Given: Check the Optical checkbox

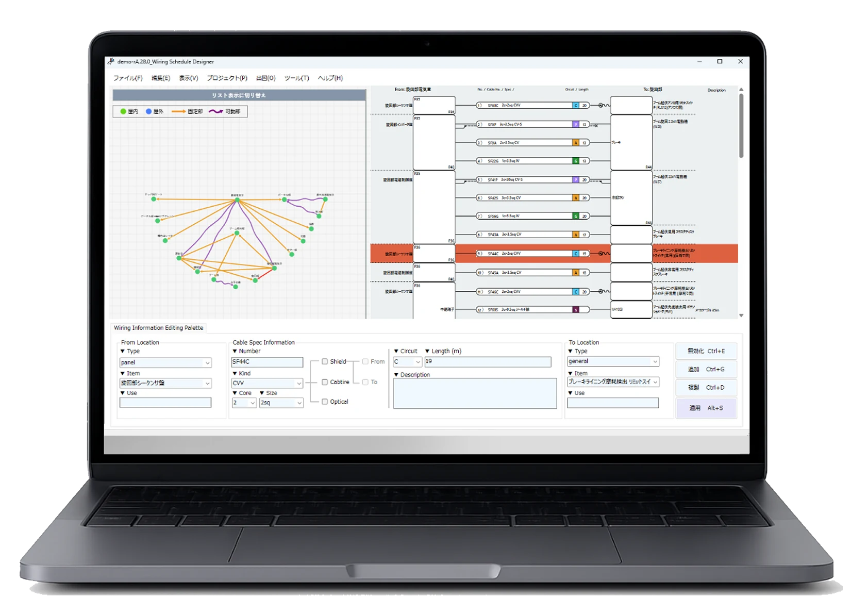Looking at the screenshot, I should click(325, 402).
